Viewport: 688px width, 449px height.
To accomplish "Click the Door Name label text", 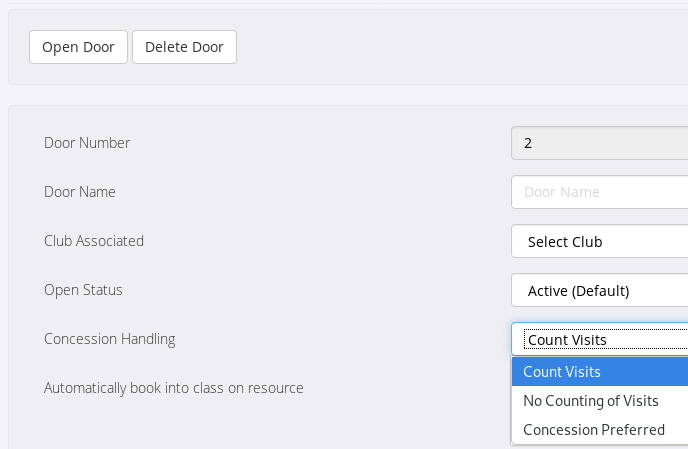I will (x=80, y=192).
